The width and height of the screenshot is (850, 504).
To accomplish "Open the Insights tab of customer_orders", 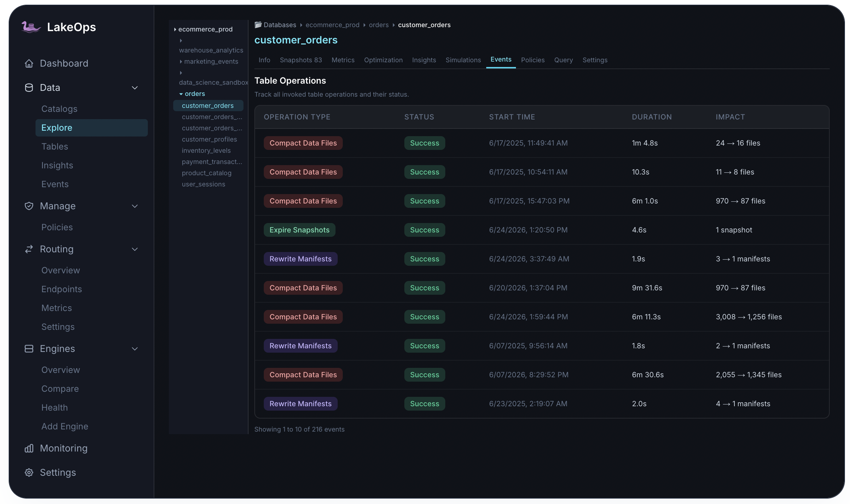I will click(424, 60).
